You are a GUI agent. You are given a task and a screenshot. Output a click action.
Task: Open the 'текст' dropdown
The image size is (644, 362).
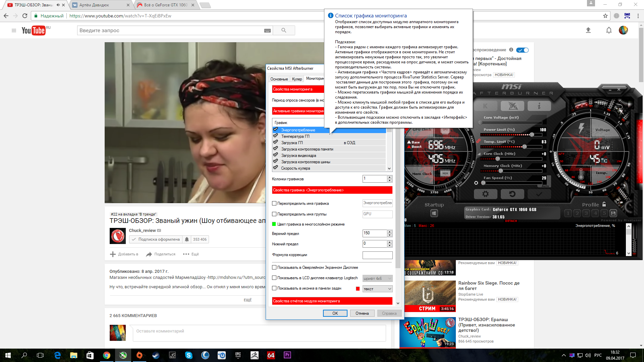point(377,289)
